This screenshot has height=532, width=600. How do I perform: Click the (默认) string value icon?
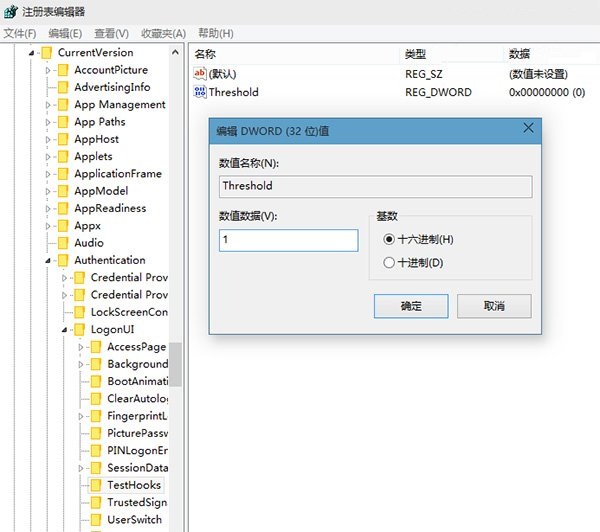pos(200,73)
